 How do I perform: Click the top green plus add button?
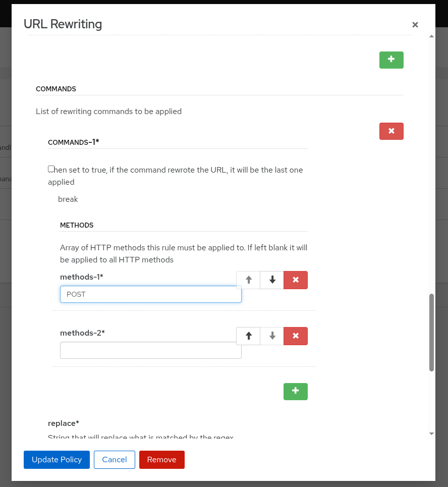(x=391, y=60)
